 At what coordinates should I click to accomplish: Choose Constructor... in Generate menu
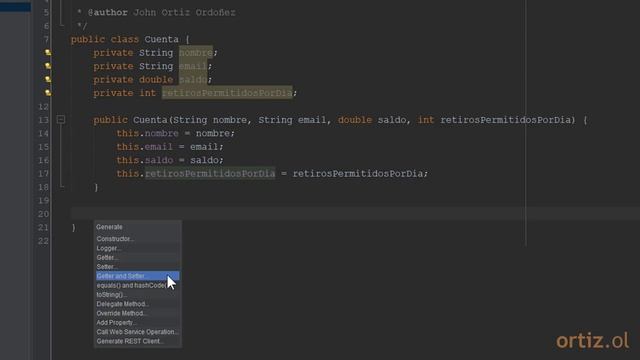click(138, 239)
